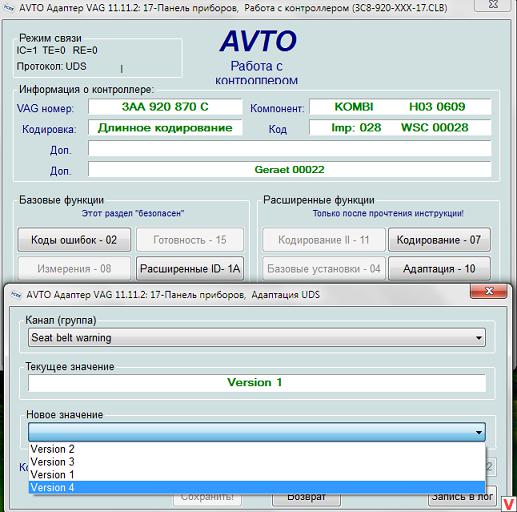Click the Готовность - 15 disabled button

(190, 240)
